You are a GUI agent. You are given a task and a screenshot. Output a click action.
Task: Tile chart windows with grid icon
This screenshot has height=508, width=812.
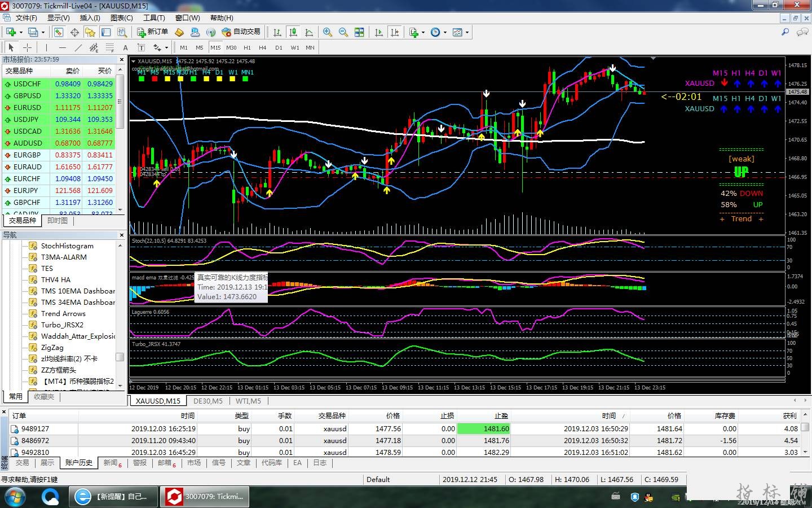pos(359,32)
